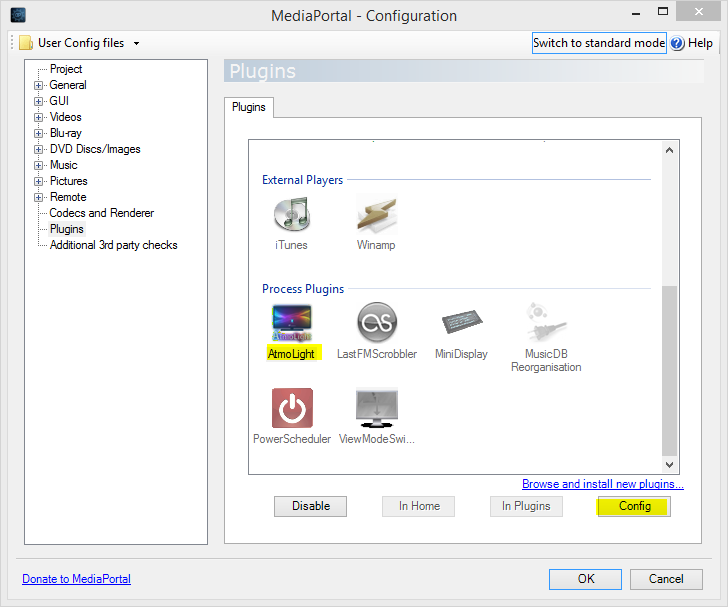Select the Plugins tree item
Viewport: 728px width, 607px height.
tap(67, 229)
